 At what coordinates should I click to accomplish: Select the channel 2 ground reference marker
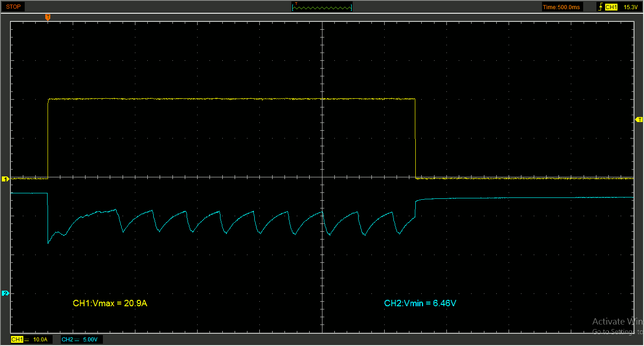pos(5,293)
